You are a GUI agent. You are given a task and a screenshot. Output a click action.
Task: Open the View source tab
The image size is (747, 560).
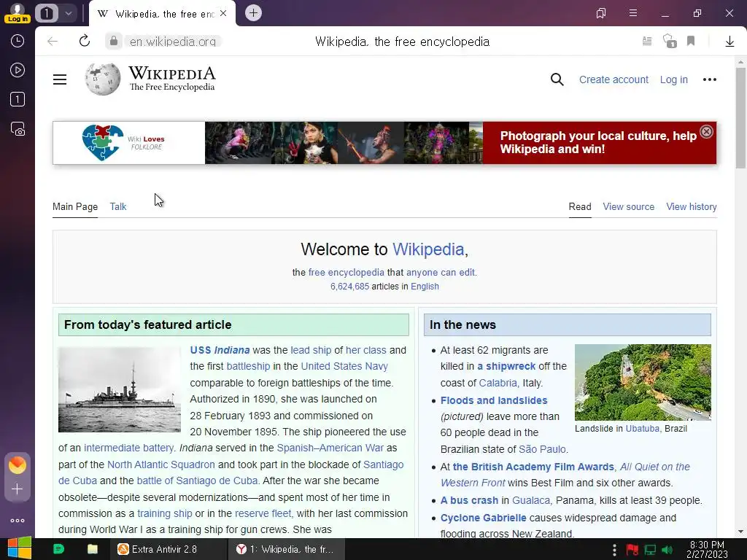628,206
